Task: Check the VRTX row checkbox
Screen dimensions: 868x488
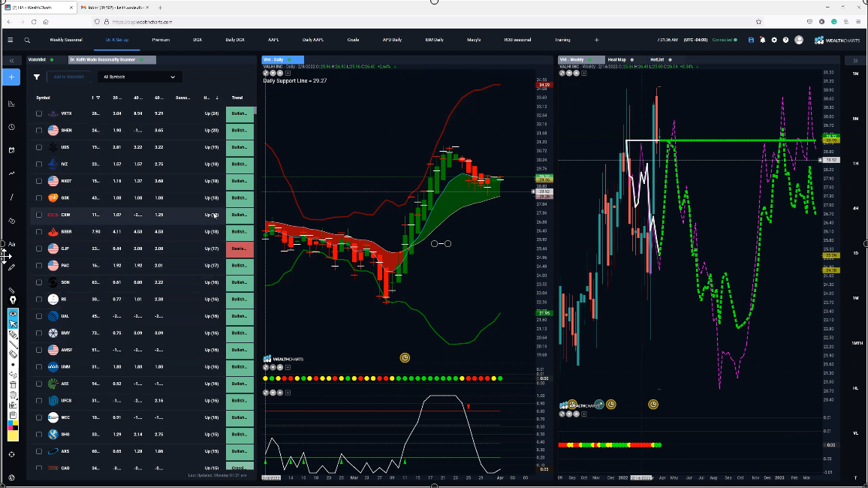Action: coord(39,113)
